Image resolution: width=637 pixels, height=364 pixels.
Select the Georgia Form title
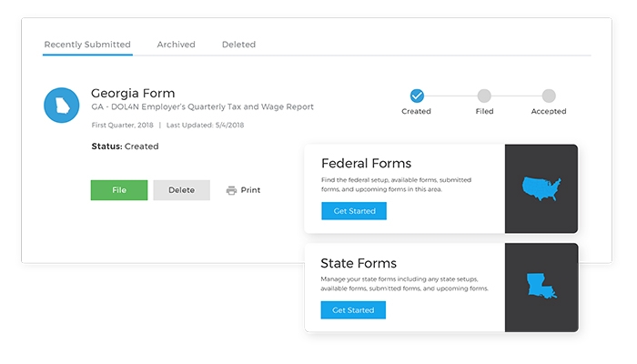coord(133,93)
